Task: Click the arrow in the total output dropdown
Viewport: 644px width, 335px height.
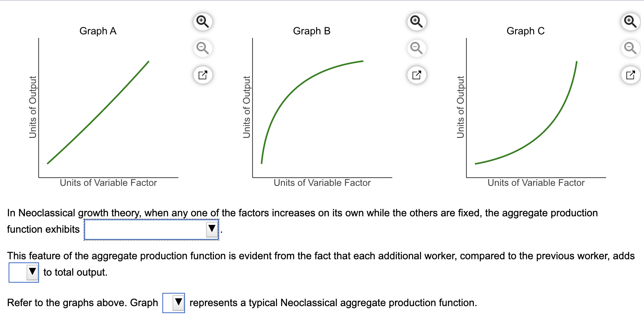Action: click(31, 271)
